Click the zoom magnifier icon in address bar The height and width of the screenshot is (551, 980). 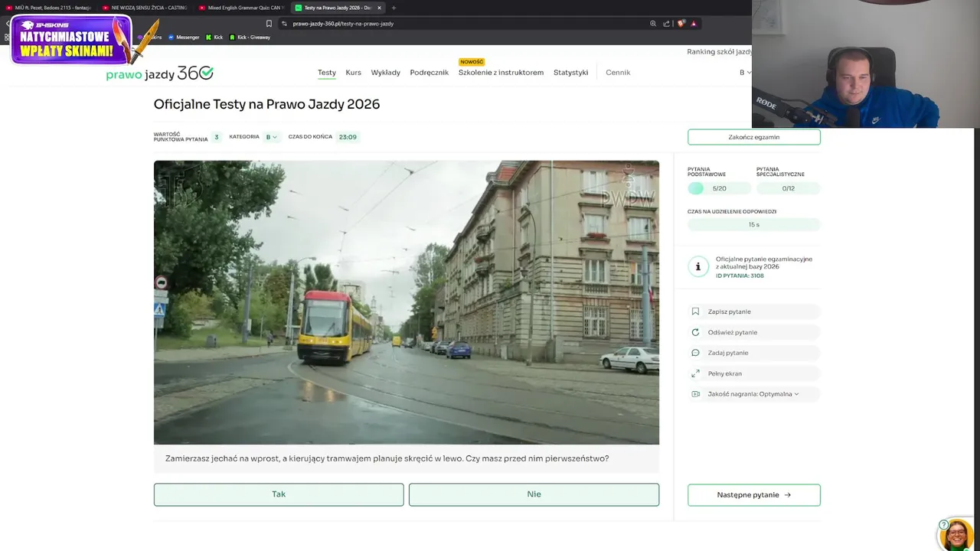coord(653,24)
